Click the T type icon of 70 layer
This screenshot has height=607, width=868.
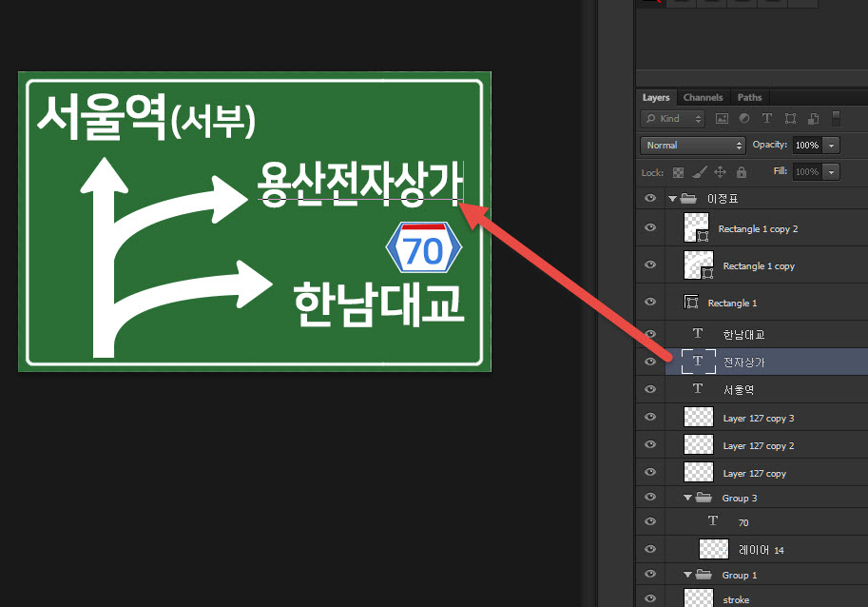(712, 521)
